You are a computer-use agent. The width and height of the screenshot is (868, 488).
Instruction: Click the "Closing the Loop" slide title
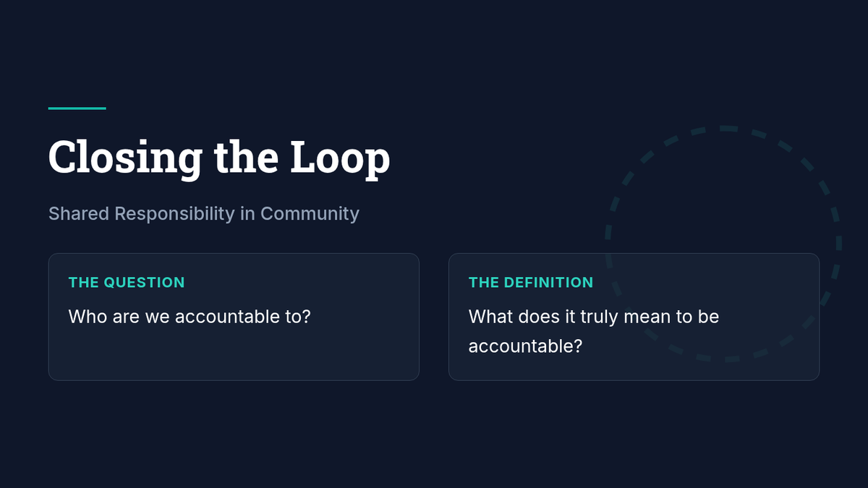218,158
